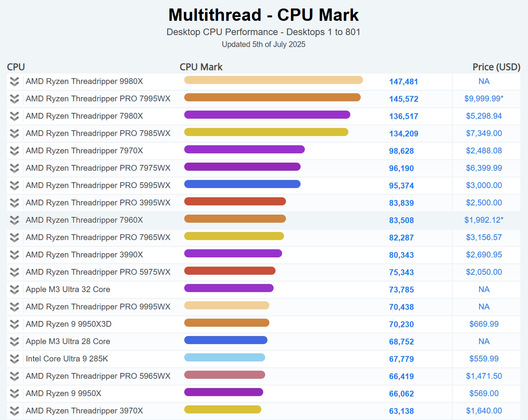The height and width of the screenshot is (420, 528).
Task: Click the CPU column header
Action: tap(16, 67)
